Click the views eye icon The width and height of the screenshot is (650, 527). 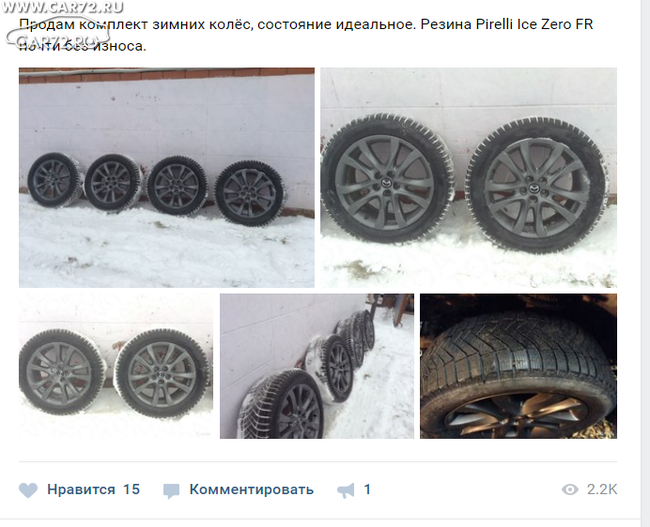pos(570,490)
